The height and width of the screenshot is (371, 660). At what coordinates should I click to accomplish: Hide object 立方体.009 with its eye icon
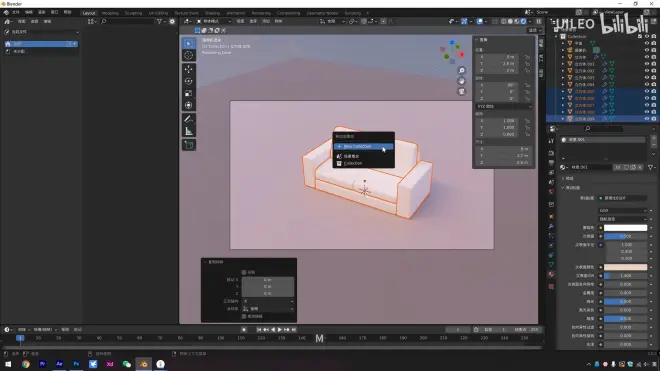click(647, 119)
